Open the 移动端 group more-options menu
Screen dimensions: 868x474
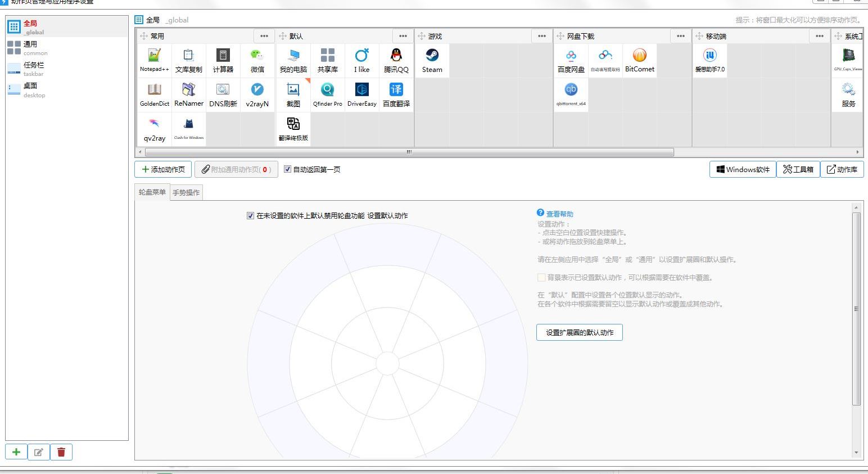[x=820, y=36]
